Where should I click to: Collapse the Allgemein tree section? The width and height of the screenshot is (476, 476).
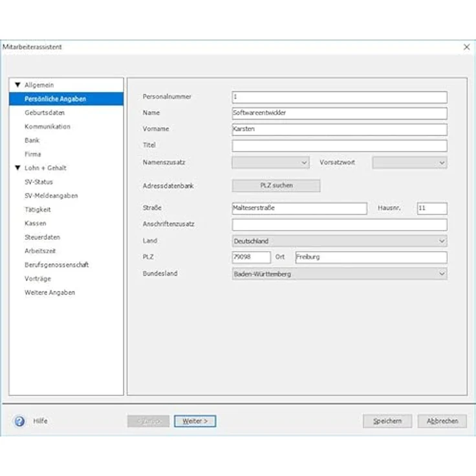tap(17, 85)
